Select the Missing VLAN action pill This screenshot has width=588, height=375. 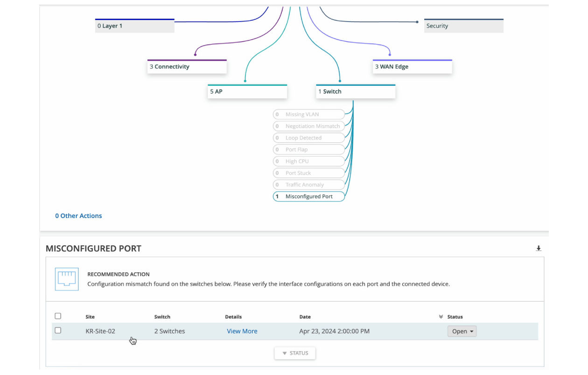309,114
